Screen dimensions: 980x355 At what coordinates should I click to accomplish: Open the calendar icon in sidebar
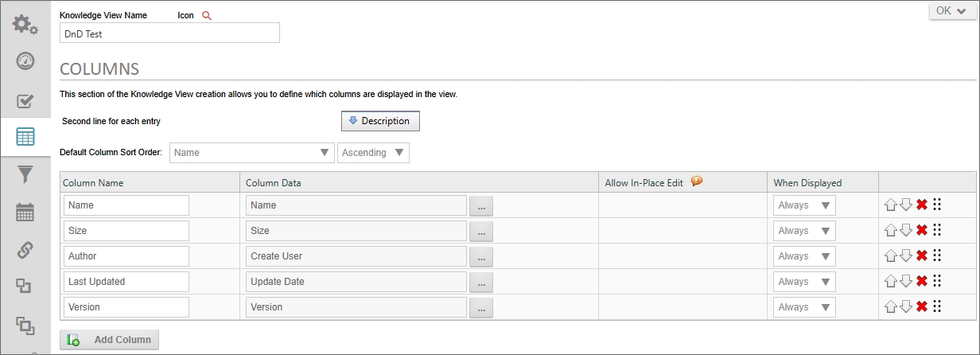pos(25,212)
